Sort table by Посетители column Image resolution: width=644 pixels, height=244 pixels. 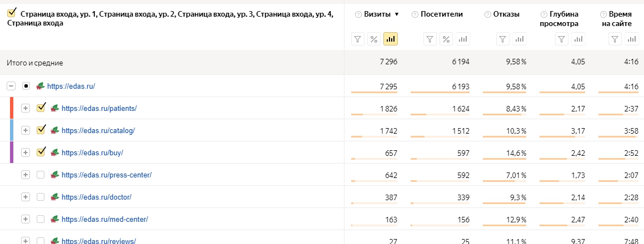click(442, 14)
